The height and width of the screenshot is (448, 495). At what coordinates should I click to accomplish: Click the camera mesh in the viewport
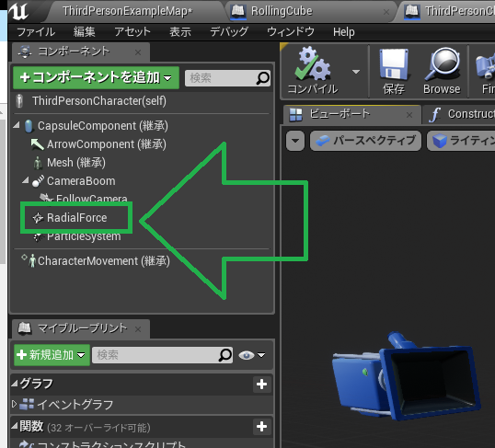407,375
